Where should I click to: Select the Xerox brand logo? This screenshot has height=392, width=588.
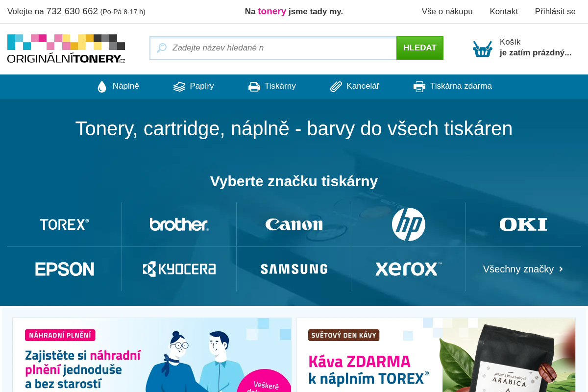(x=409, y=269)
